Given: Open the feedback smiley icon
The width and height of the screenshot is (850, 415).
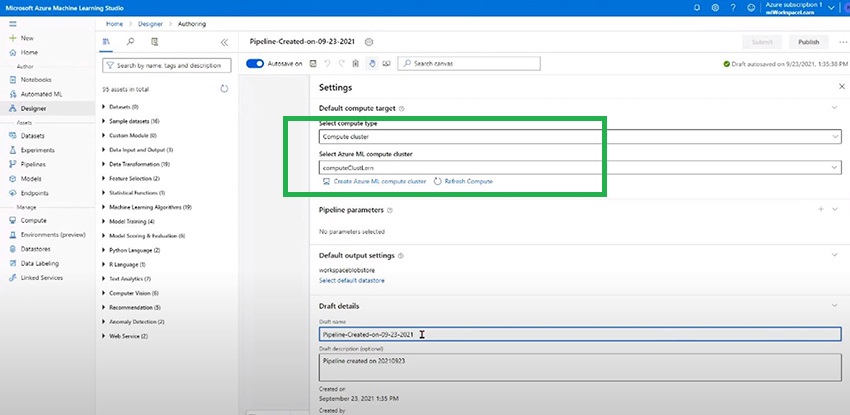Looking at the screenshot, I should (x=751, y=8).
